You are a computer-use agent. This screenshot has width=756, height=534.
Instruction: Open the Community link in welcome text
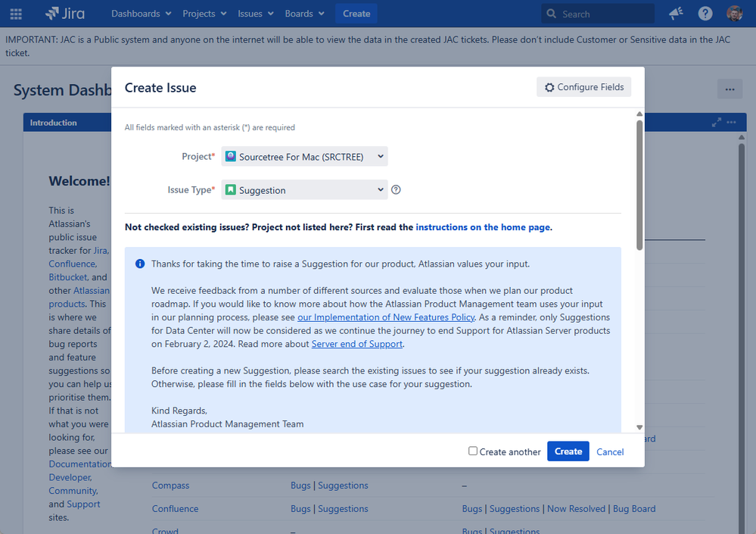pyautogui.click(x=73, y=491)
